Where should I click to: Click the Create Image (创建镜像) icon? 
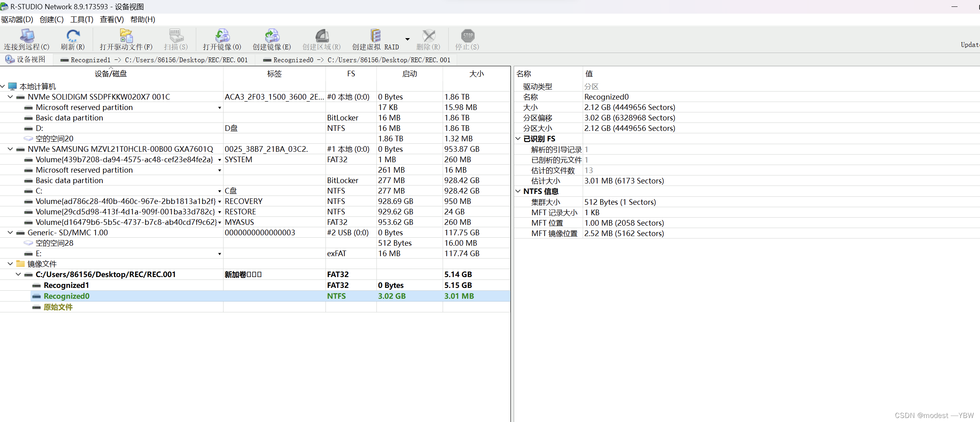pos(272,36)
